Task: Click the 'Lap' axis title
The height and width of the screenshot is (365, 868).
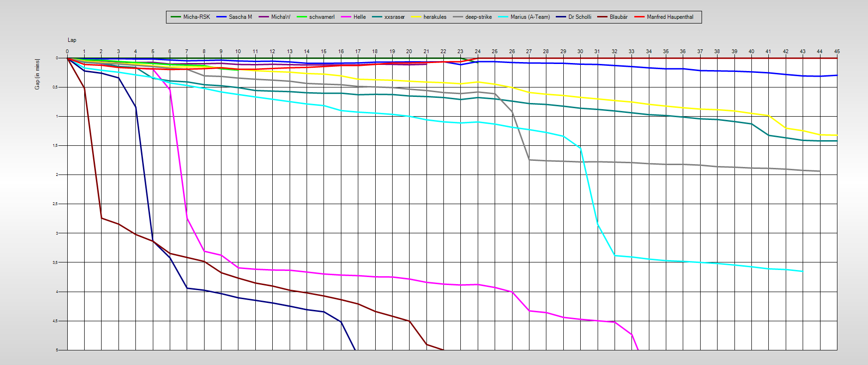Action: pyautogui.click(x=72, y=40)
